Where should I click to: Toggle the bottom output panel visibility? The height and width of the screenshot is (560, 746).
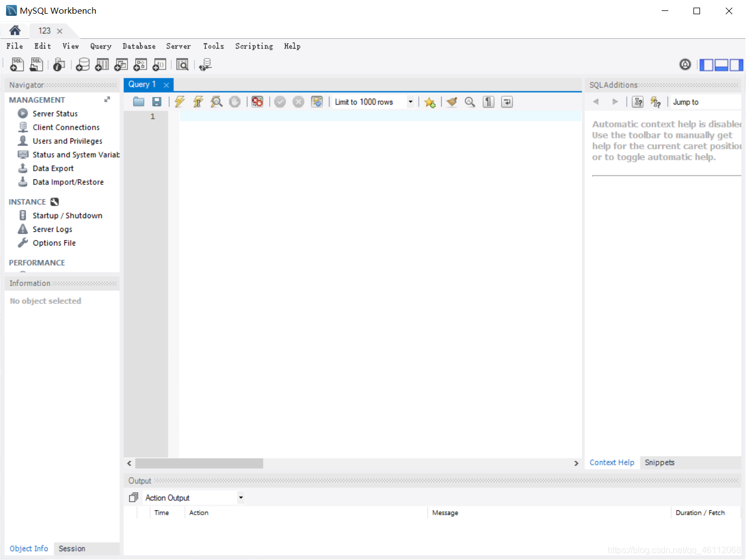click(721, 65)
